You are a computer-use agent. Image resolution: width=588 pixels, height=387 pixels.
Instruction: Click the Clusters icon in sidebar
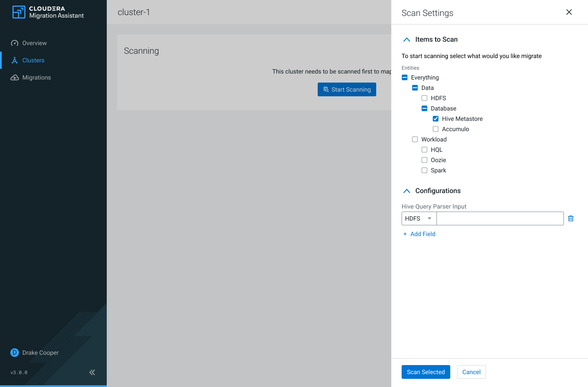point(15,60)
